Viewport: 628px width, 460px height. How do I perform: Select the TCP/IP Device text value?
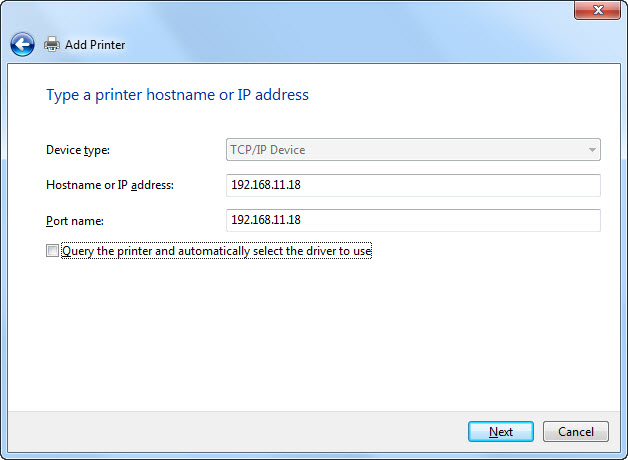(x=268, y=150)
